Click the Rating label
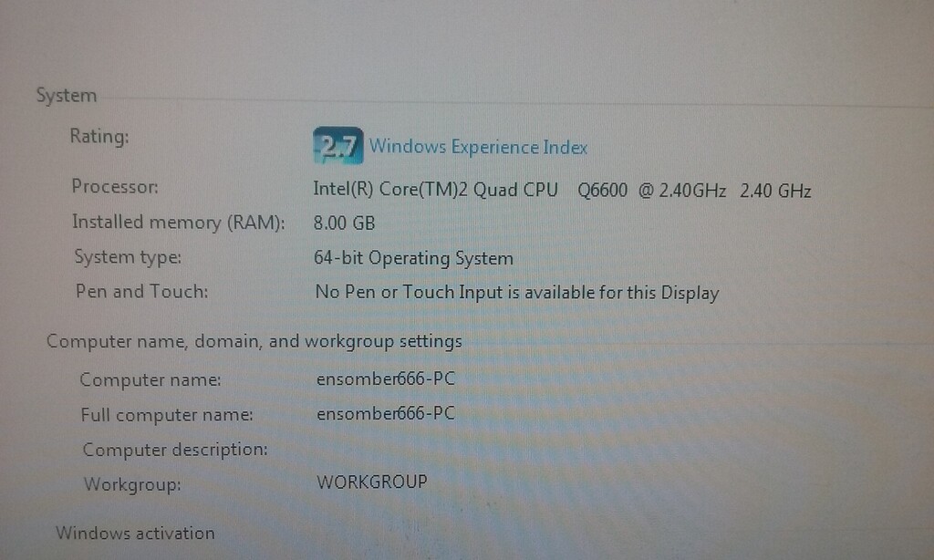This screenshot has width=934, height=560. [98, 136]
